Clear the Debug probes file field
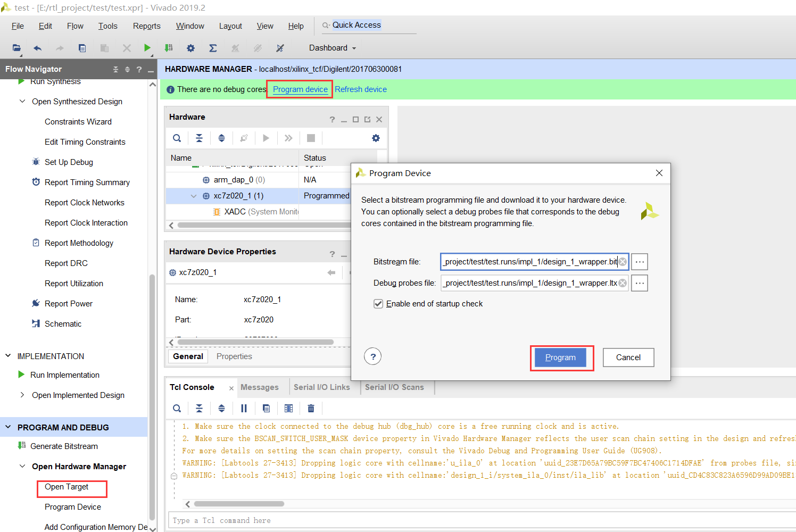 click(623, 283)
